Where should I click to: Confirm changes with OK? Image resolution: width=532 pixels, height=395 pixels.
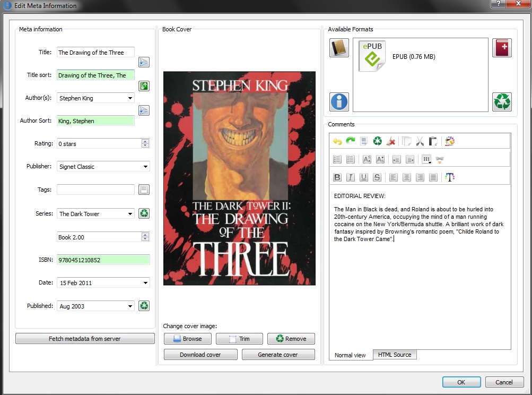click(461, 382)
